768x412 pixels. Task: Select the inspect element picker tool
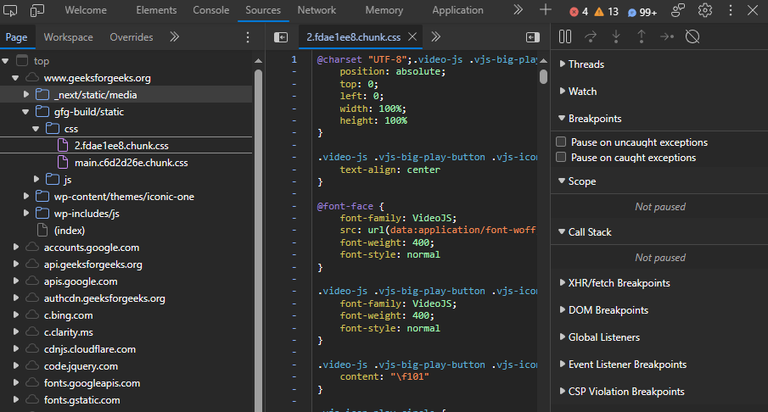click(11, 10)
